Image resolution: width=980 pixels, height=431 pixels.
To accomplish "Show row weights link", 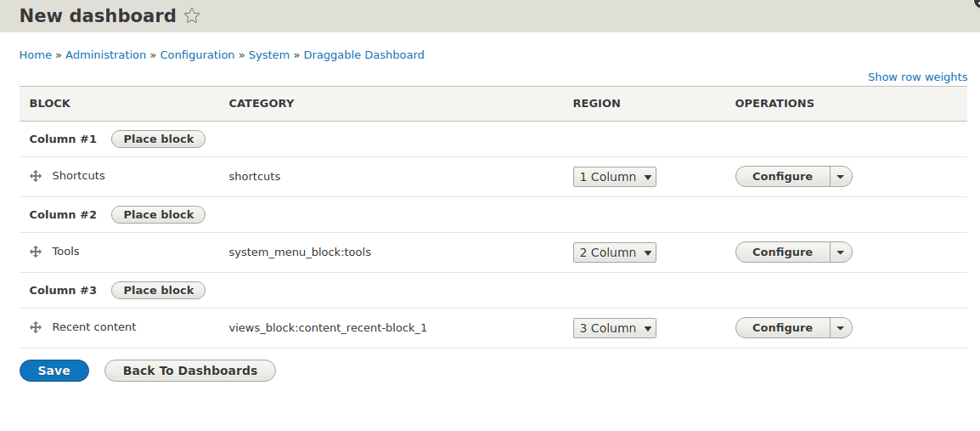I will coord(917,77).
